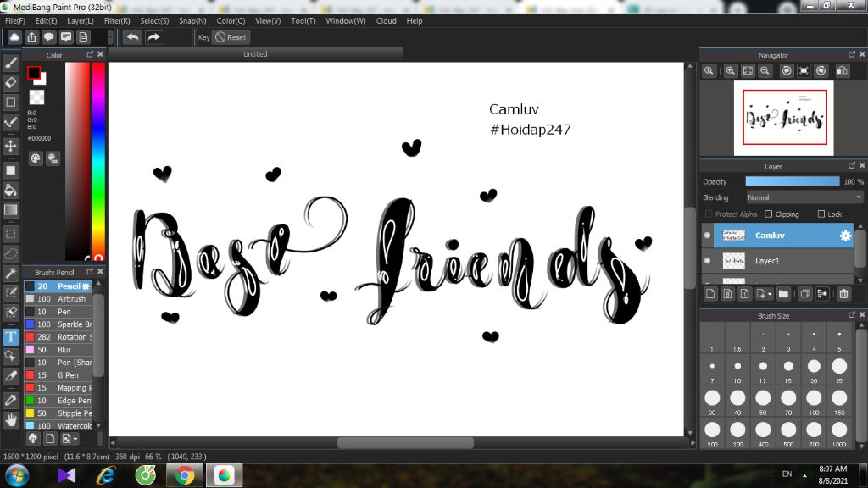This screenshot has height=488, width=868.
Task: Select the Lasso tool
Action: click(x=10, y=253)
